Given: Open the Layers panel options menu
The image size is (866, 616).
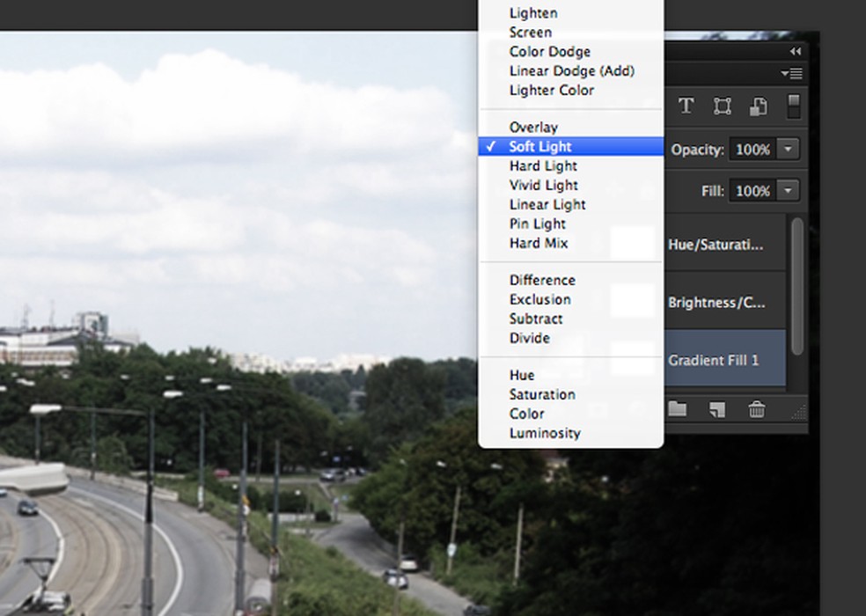Looking at the screenshot, I should pos(792,73).
